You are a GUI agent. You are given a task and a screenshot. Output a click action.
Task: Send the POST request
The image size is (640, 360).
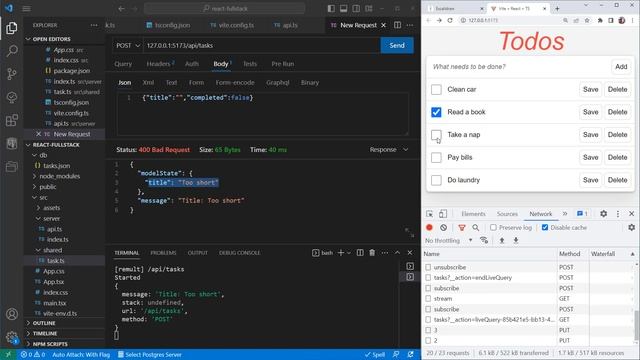(x=397, y=45)
